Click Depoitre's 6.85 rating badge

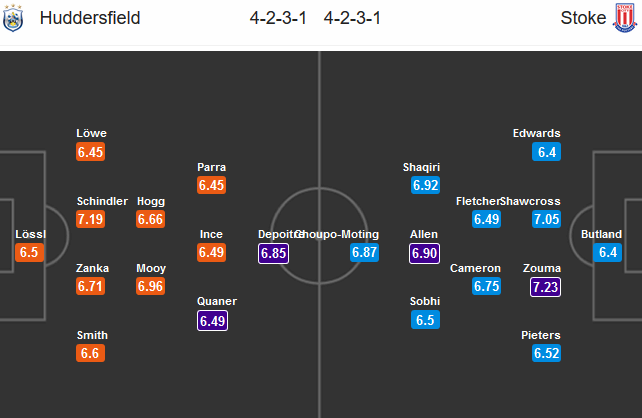(274, 253)
